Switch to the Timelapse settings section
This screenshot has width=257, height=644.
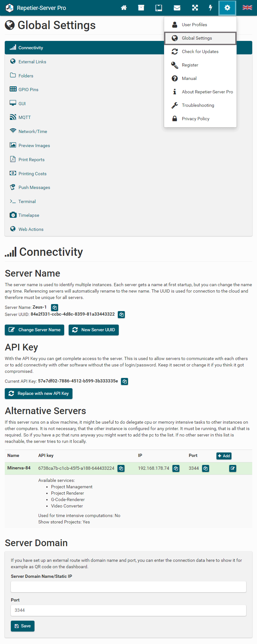29,215
